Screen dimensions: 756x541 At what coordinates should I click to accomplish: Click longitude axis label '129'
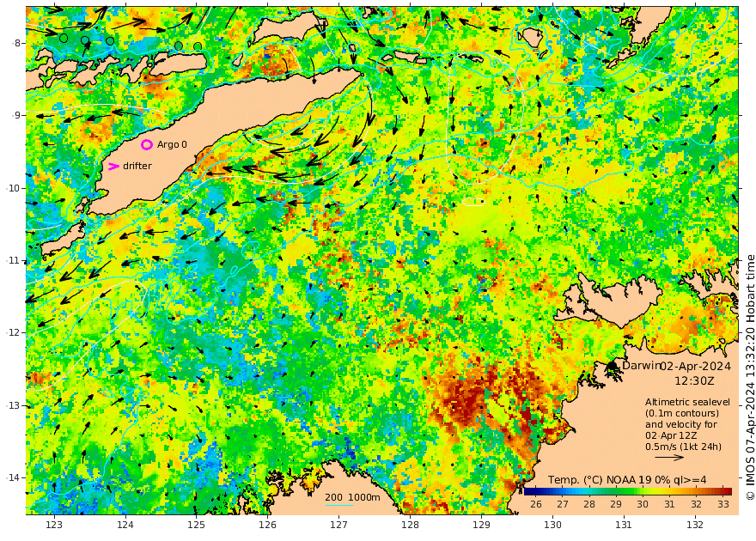[x=481, y=525]
